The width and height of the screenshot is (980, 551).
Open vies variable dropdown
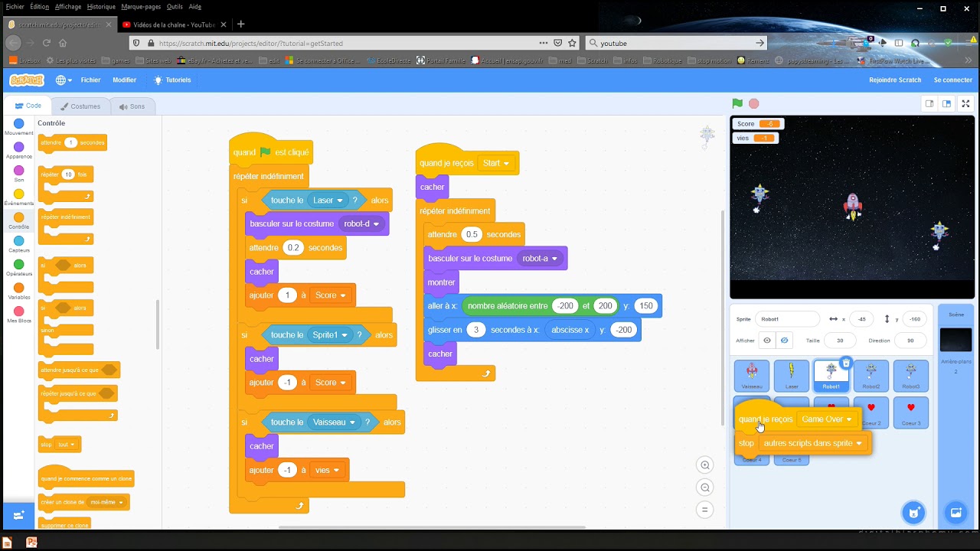pyautogui.click(x=328, y=470)
